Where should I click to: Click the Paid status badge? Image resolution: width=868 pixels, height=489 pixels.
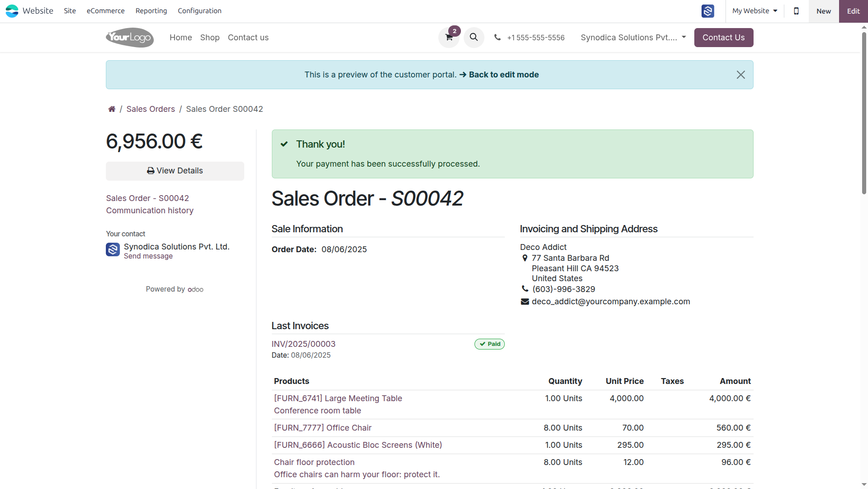(x=489, y=344)
